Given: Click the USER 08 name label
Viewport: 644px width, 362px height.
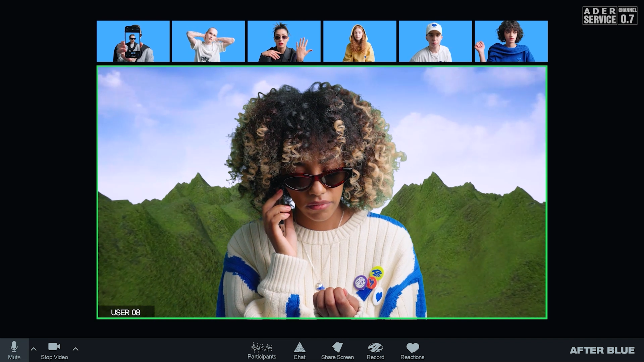Looking at the screenshot, I should click(x=126, y=312).
